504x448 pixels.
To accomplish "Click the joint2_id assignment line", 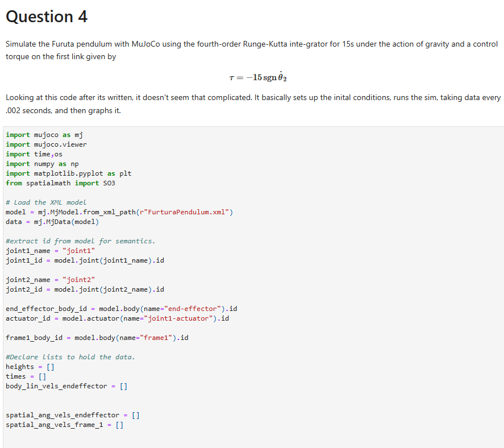I will pyautogui.click(x=85, y=289).
